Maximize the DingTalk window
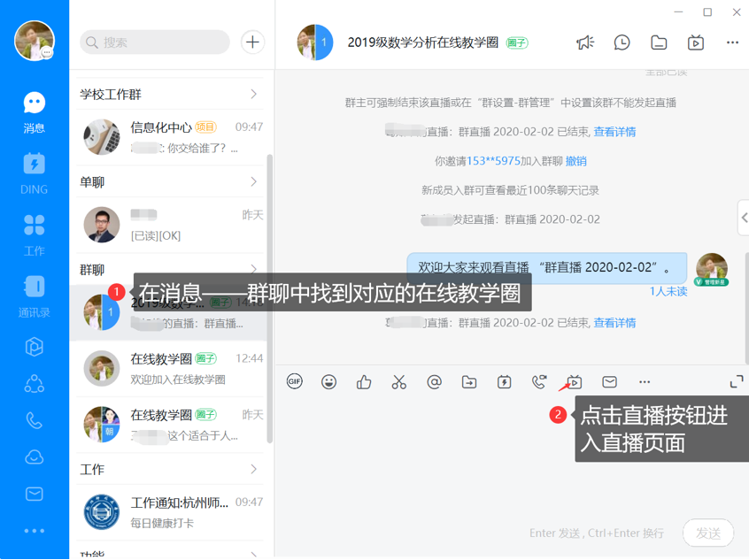This screenshot has width=749, height=560. click(707, 12)
